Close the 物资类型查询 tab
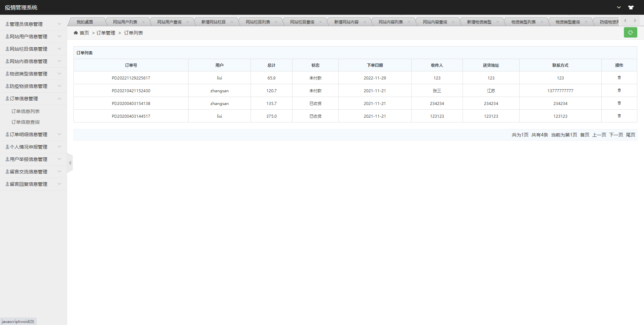This screenshot has height=325, width=644. (586, 22)
